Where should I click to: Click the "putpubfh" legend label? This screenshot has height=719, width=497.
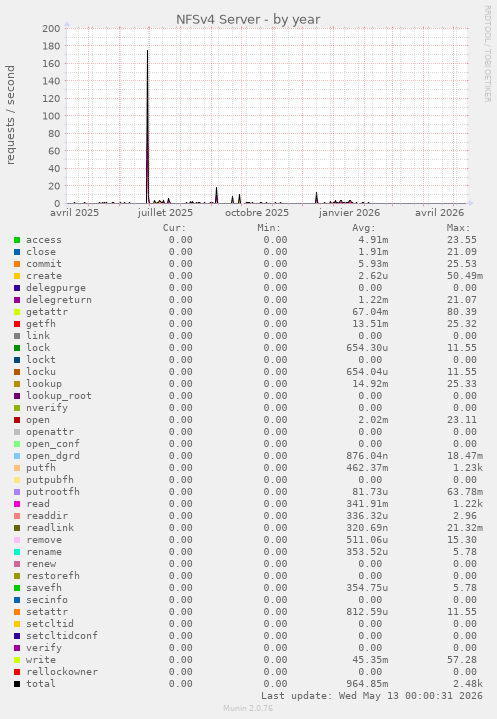pos(50,480)
